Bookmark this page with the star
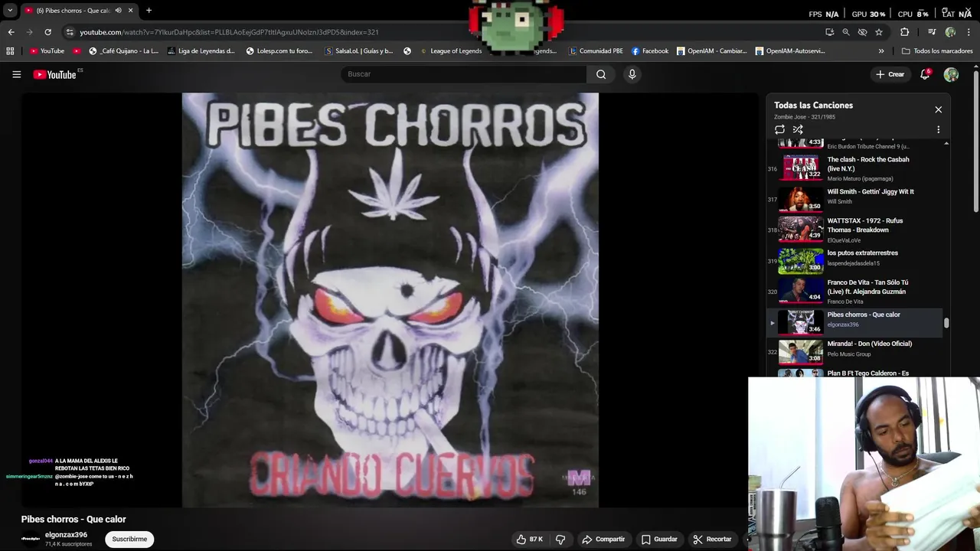Image resolution: width=980 pixels, height=551 pixels. pos(879,32)
